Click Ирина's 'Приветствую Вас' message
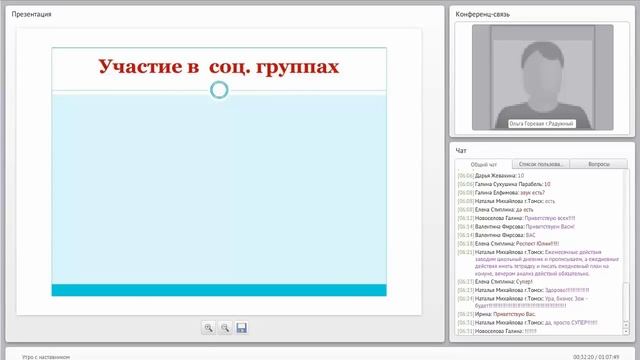The height and width of the screenshot is (360, 640). tap(496, 314)
